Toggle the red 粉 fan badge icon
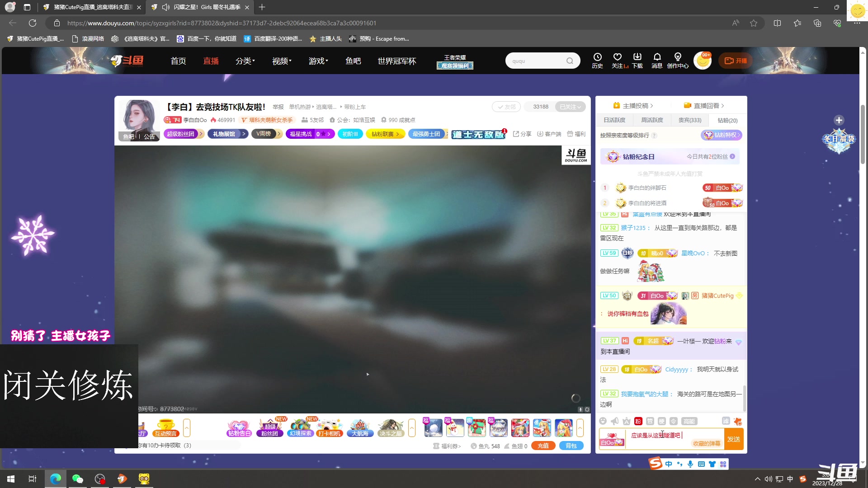This screenshot has height=488, width=868. (638, 421)
